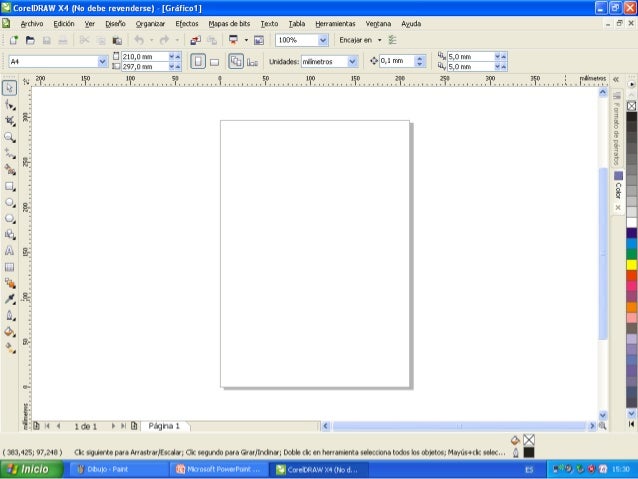The height and width of the screenshot is (479, 638).
Task: Open the Herramientas menu
Action: pyautogui.click(x=335, y=24)
